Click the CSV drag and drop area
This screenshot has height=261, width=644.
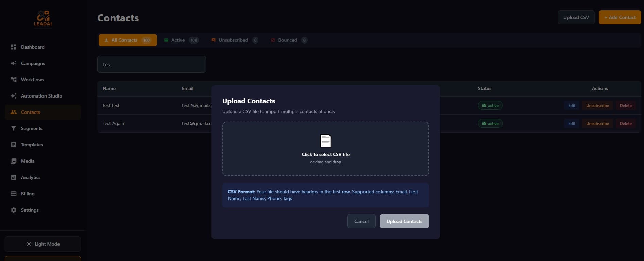click(x=326, y=149)
